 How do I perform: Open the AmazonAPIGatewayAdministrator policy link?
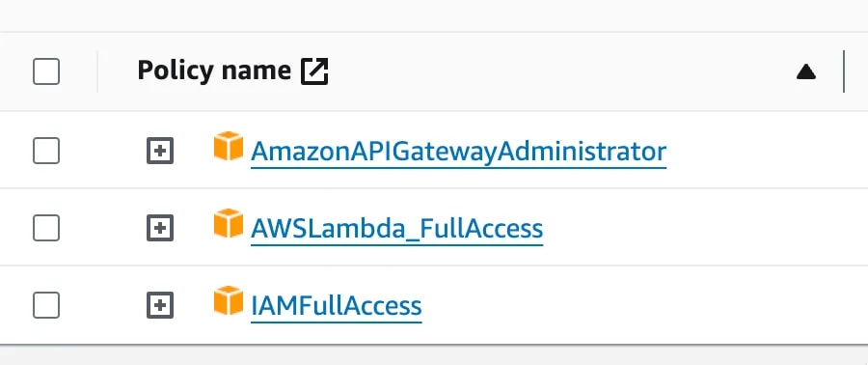point(458,152)
